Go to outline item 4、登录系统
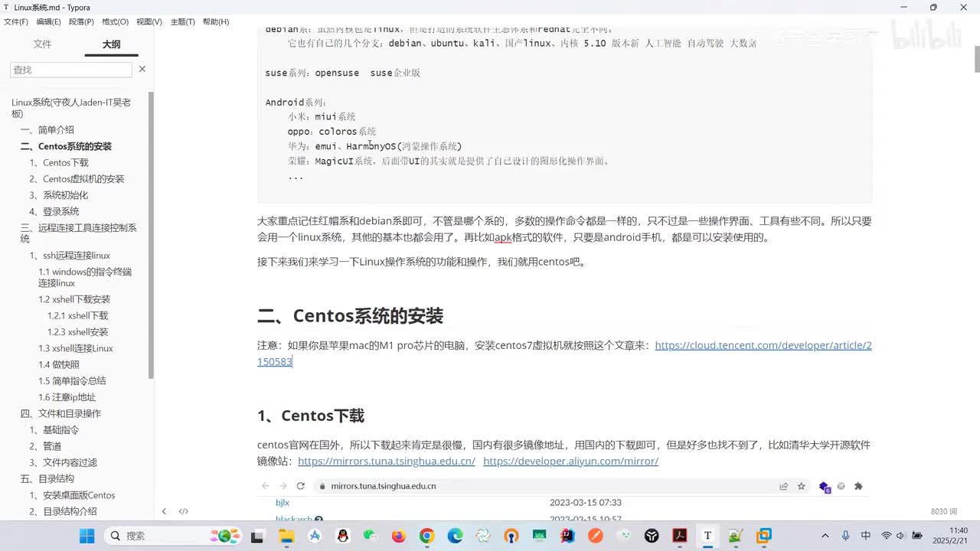 click(54, 211)
